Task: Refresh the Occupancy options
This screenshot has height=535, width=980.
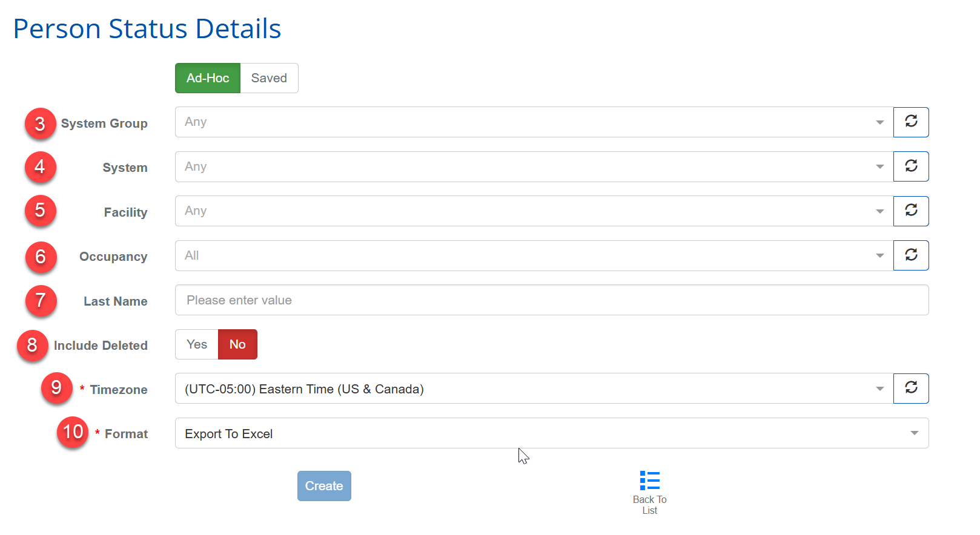Action: pyautogui.click(x=911, y=255)
